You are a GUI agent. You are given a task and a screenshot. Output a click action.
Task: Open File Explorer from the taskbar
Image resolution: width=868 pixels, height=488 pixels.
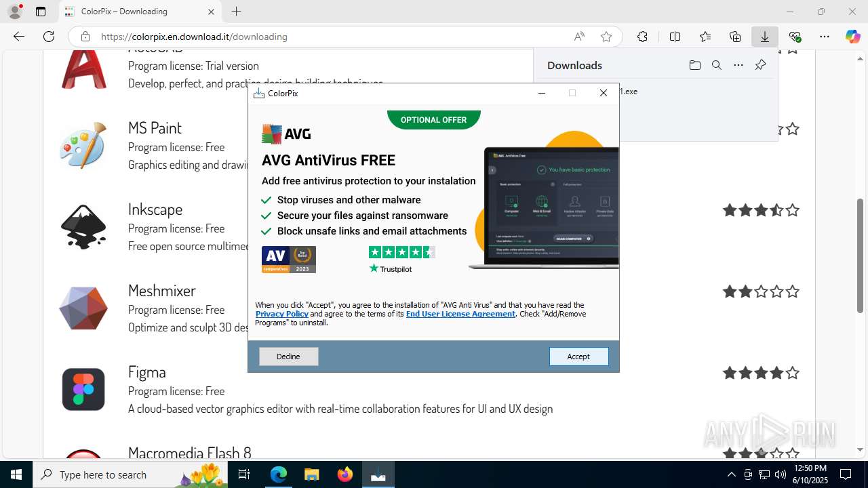tap(311, 474)
